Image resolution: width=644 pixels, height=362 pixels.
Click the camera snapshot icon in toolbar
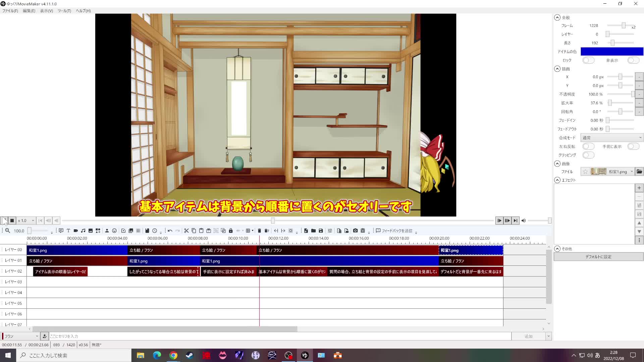pos(355,231)
